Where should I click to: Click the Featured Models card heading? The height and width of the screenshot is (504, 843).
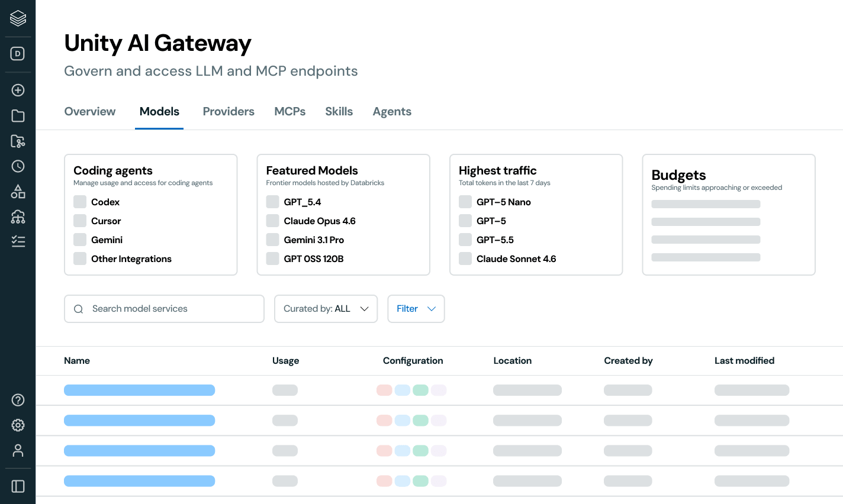coord(312,170)
